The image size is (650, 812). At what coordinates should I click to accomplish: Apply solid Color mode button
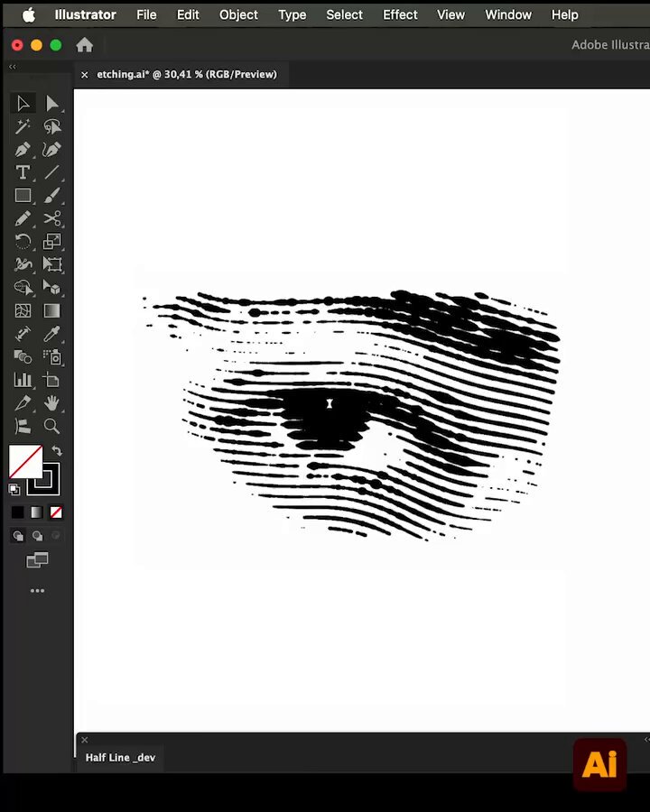(18, 512)
